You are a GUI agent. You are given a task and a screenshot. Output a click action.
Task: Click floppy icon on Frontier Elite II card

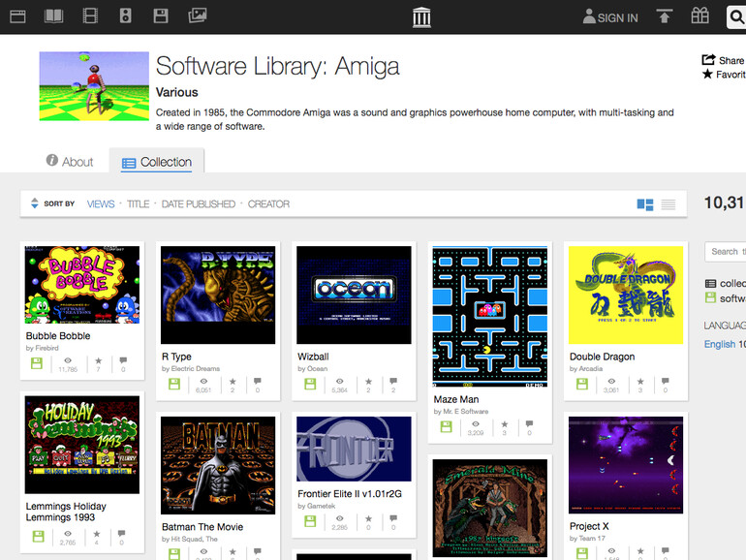310,521
